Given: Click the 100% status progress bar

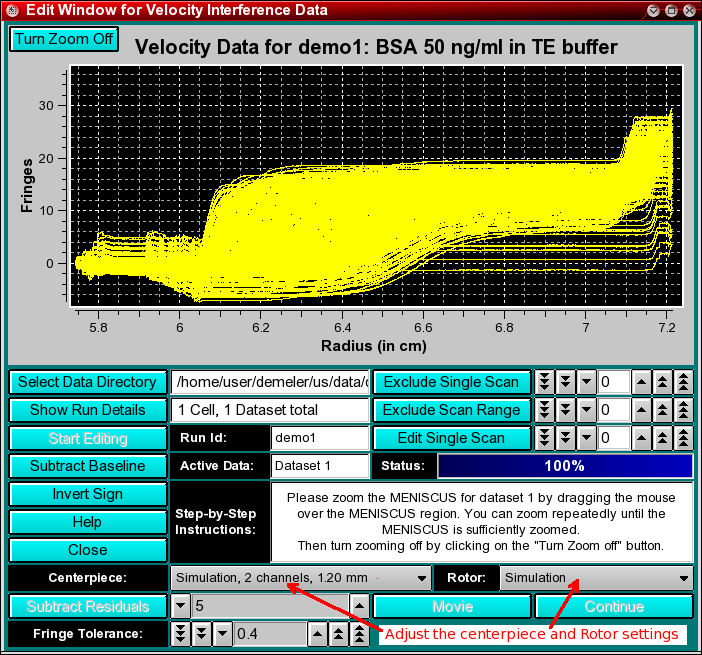Looking at the screenshot, I should point(564,466).
